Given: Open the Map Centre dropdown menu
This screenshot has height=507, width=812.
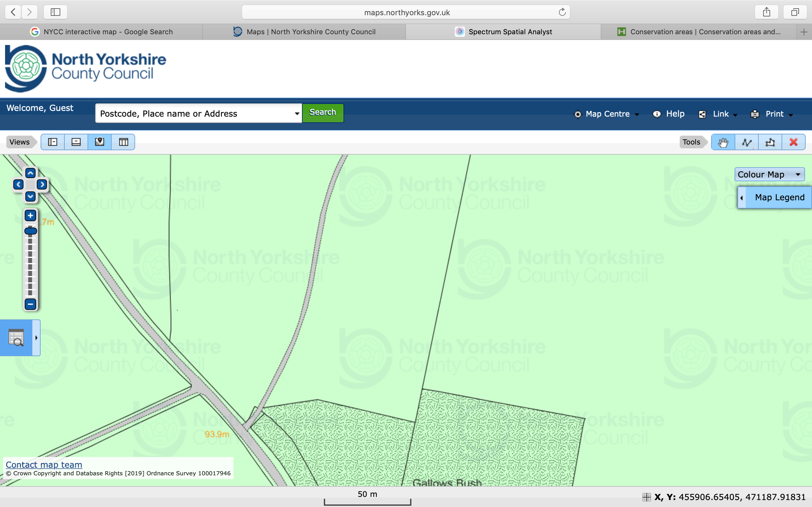Looking at the screenshot, I should [607, 114].
